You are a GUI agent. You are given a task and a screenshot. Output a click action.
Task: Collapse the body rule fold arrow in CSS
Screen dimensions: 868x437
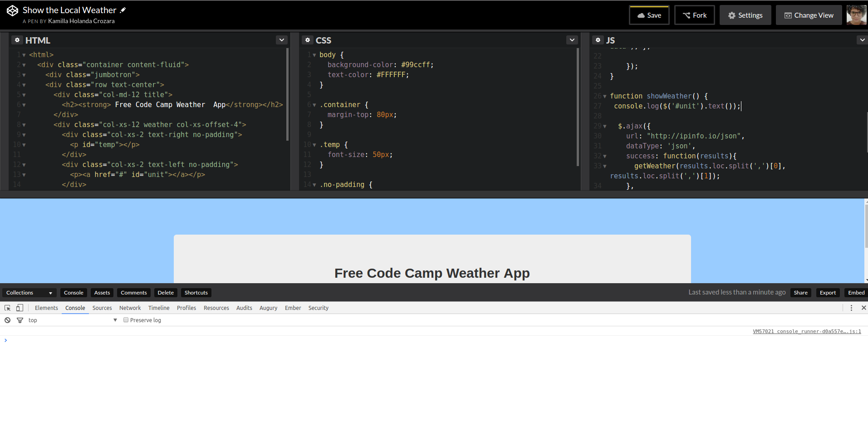(314, 55)
